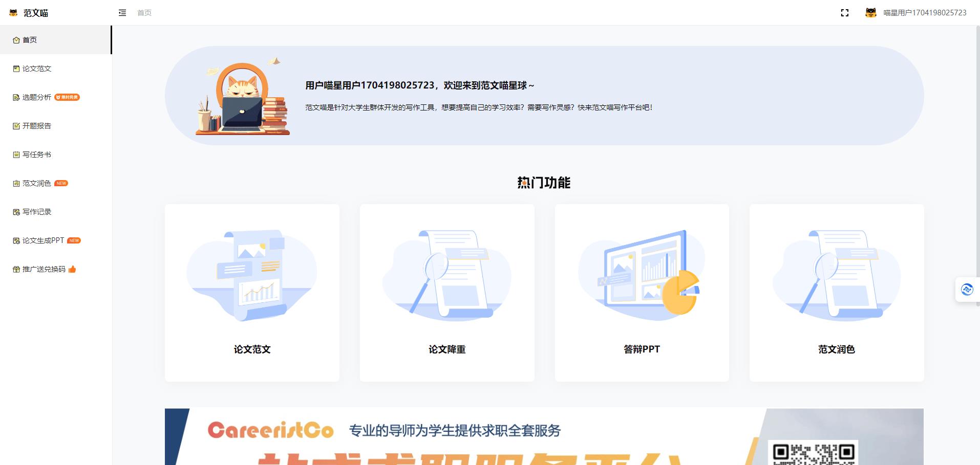Open username 喵星用户1704198025723 account menu

point(925,13)
